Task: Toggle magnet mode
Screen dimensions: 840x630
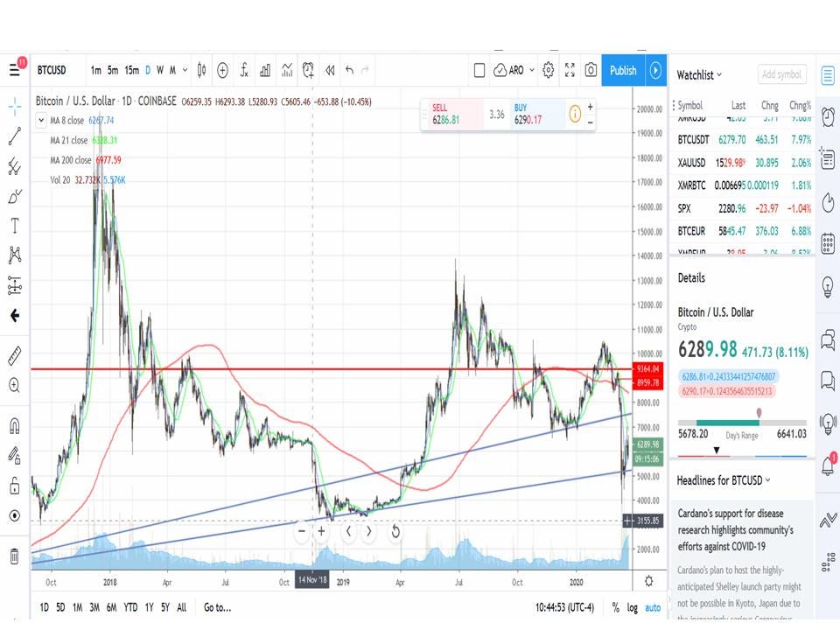Action: pyautogui.click(x=15, y=426)
